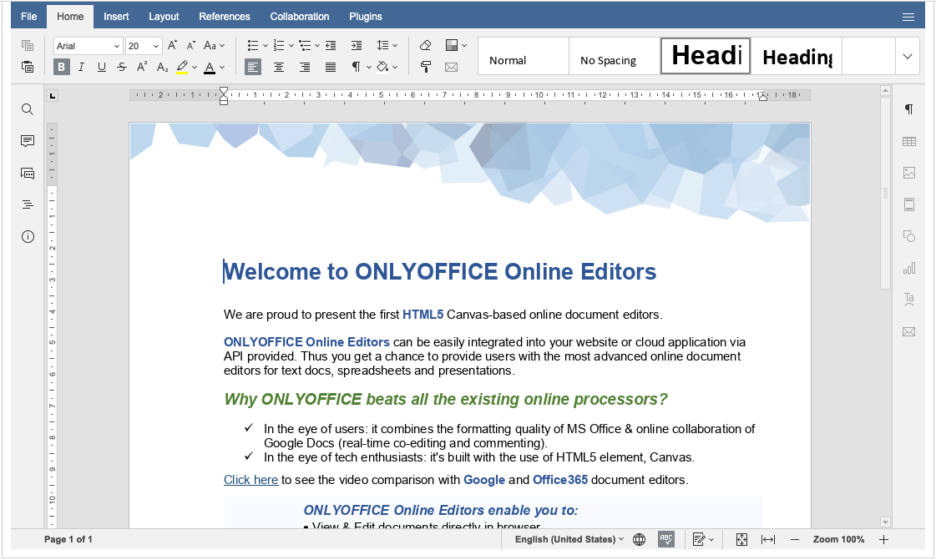Toggle spell checking ABC icon
This screenshot has height=560, width=936.
coord(665,540)
